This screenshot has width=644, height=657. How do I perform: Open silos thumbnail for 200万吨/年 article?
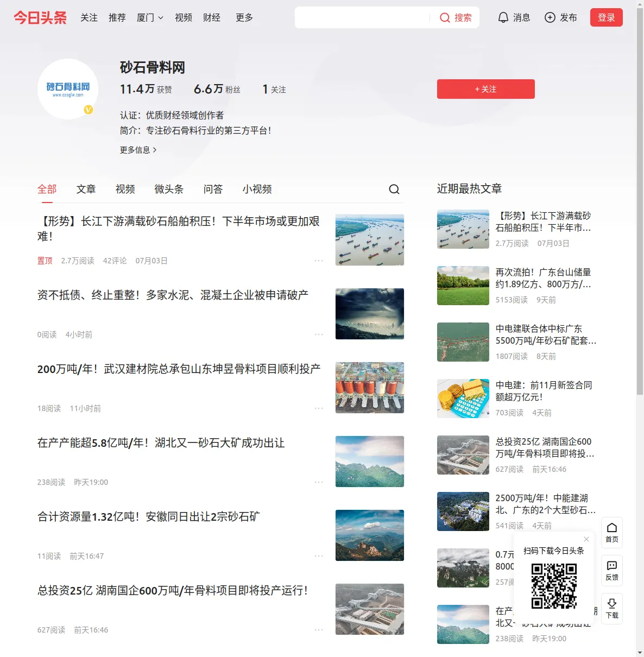[370, 388]
